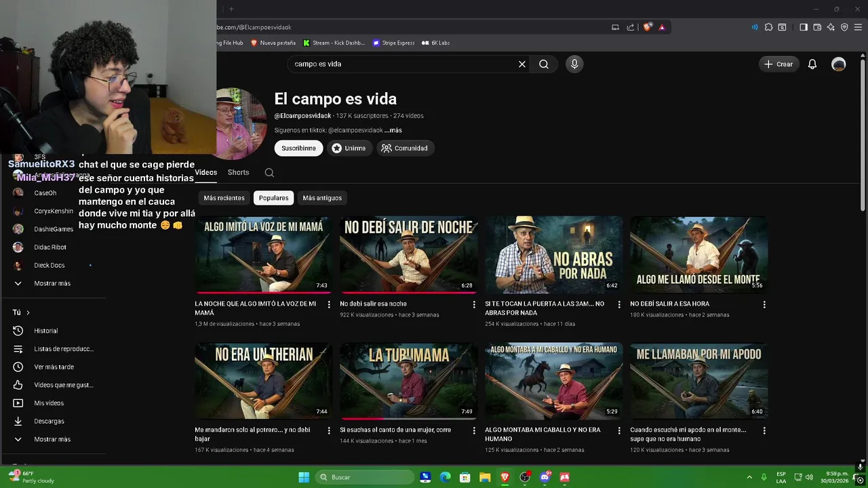Image resolution: width=868 pixels, height=488 pixels.
Task: Open Microsoft Edge in taskbar
Action: tap(445, 477)
